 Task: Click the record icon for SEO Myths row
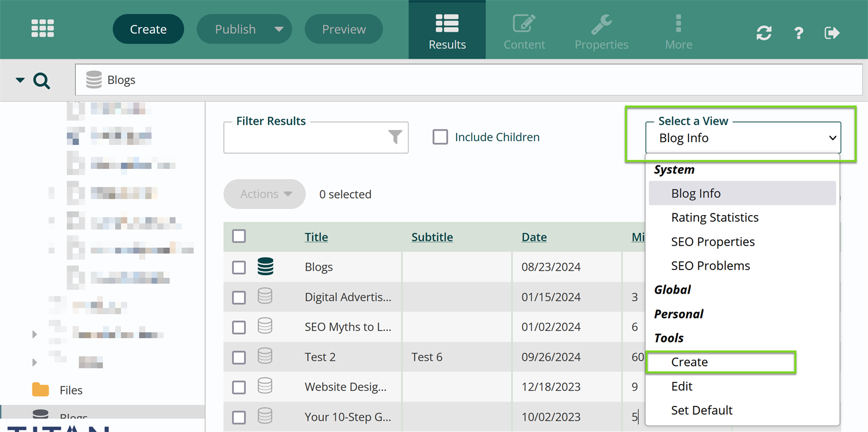pyautogui.click(x=265, y=326)
